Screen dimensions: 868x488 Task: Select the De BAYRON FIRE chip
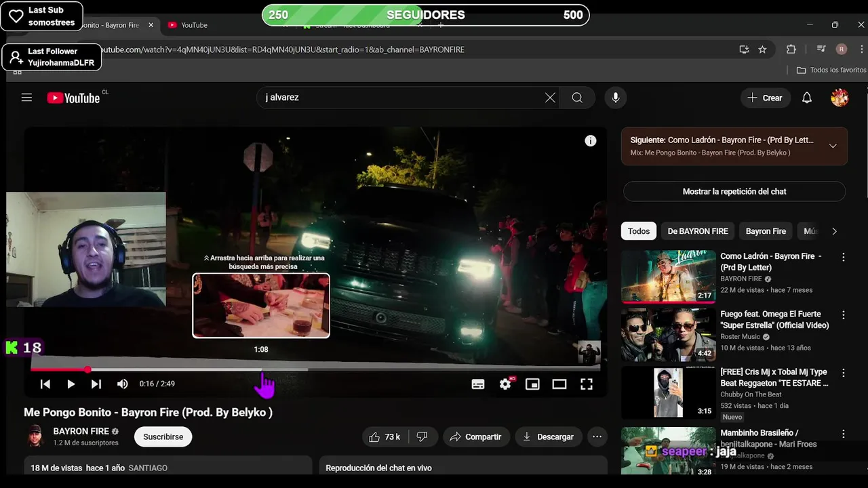698,231
